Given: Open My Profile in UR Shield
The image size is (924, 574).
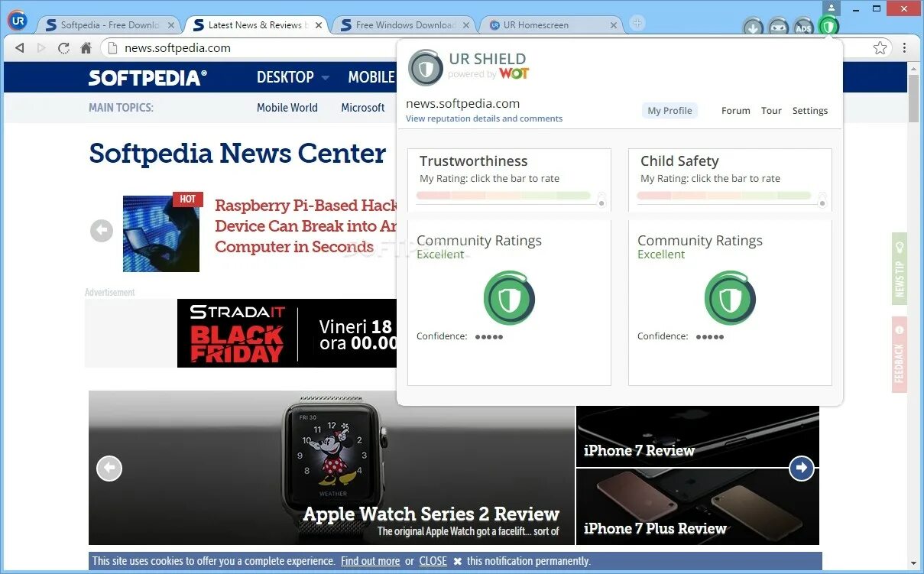Looking at the screenshot, I should 669,110.
